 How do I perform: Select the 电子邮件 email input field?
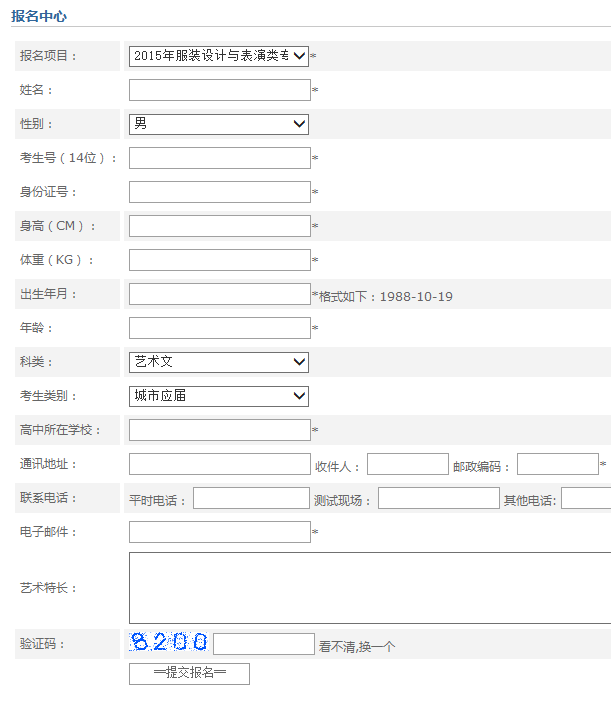(219, 532)
